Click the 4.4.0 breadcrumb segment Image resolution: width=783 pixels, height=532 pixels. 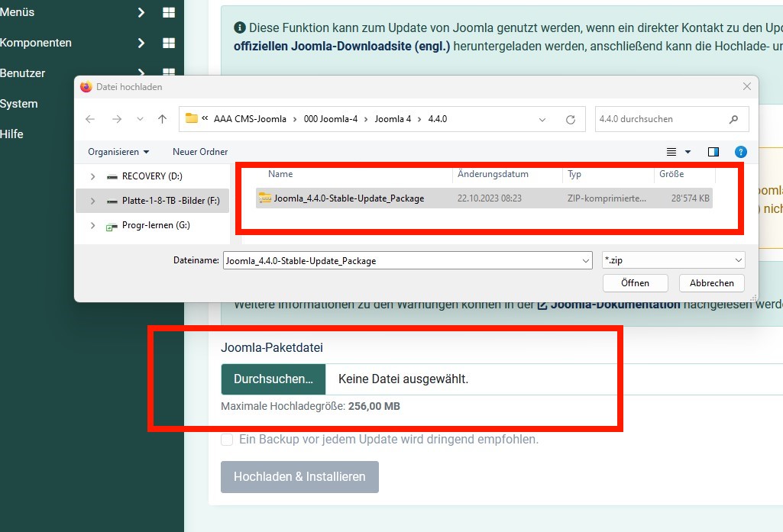click(438, 119)
